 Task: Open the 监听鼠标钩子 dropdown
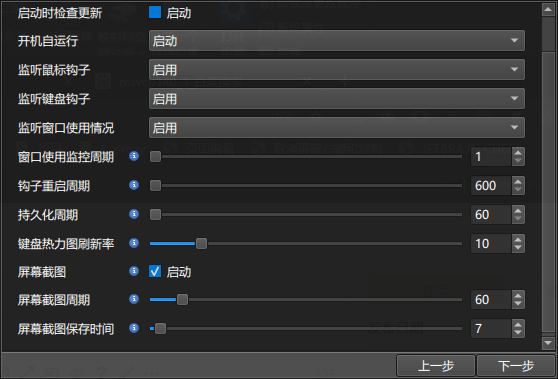[x=337, y=70]
